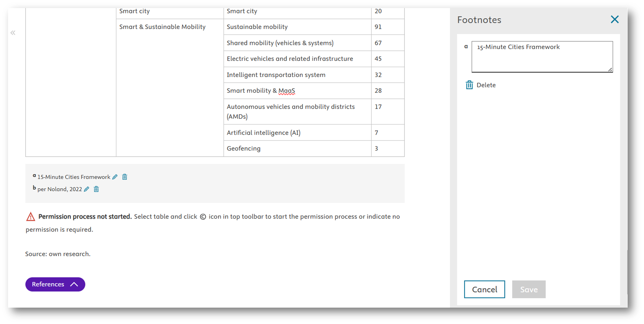Click footnote text per Noland, 2022

point(59,189)
